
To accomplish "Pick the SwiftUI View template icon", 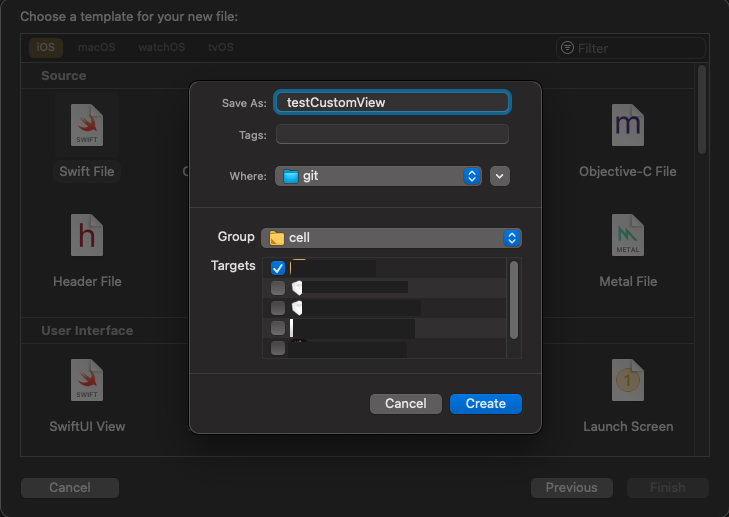I will pos(87,380).
